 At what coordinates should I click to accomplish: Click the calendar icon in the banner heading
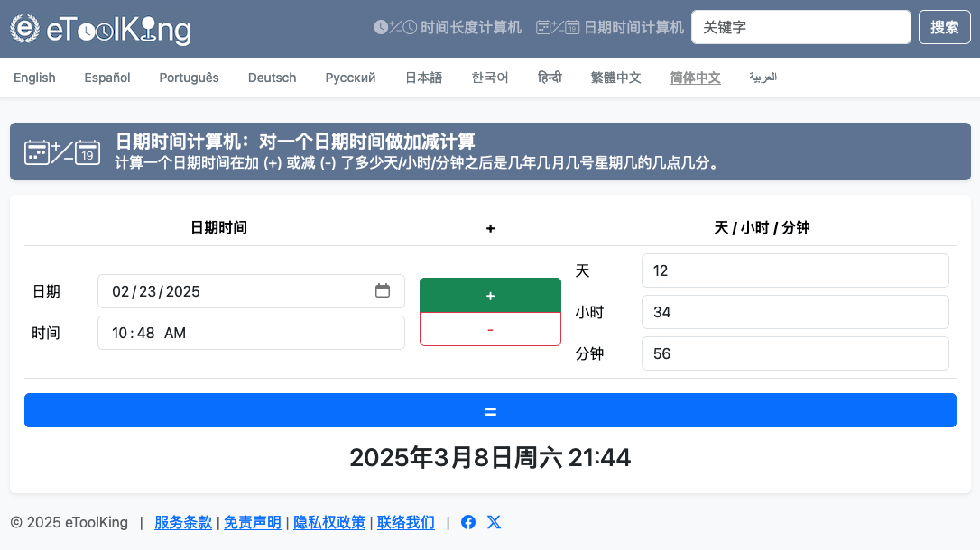62,151
